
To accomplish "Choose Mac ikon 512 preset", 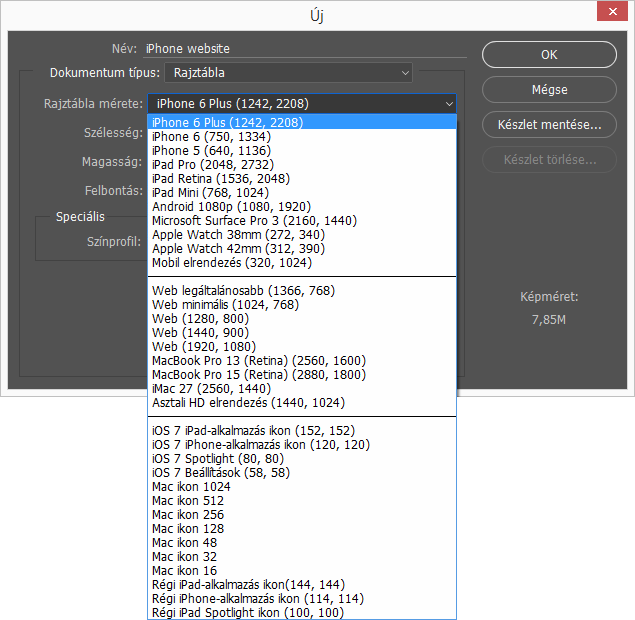I will [302, 501].
